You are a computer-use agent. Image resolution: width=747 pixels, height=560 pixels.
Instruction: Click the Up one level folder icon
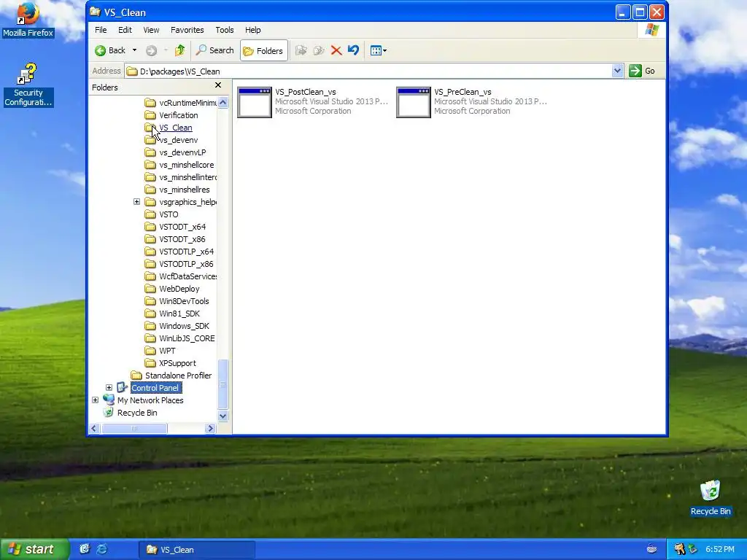(x=179, y=50)
